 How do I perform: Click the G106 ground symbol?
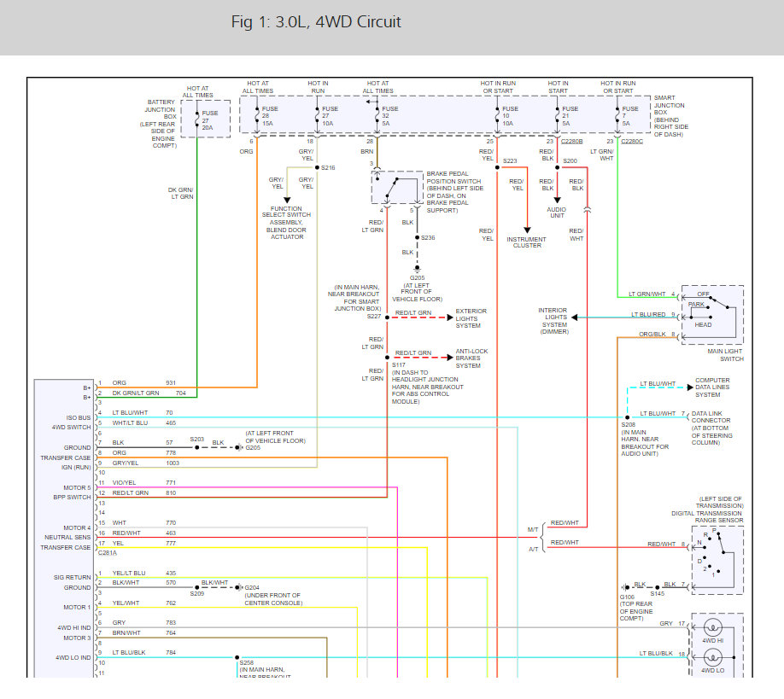pos(626,587)
